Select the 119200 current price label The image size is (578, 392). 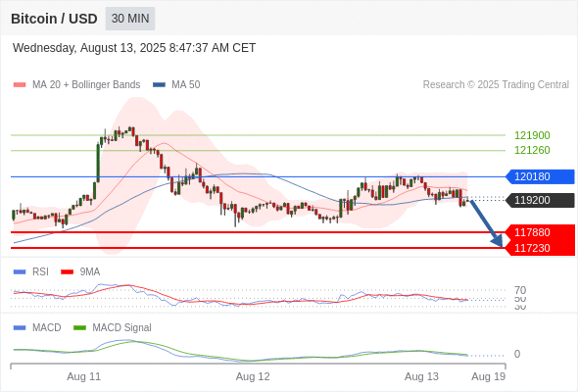[540, 200]
